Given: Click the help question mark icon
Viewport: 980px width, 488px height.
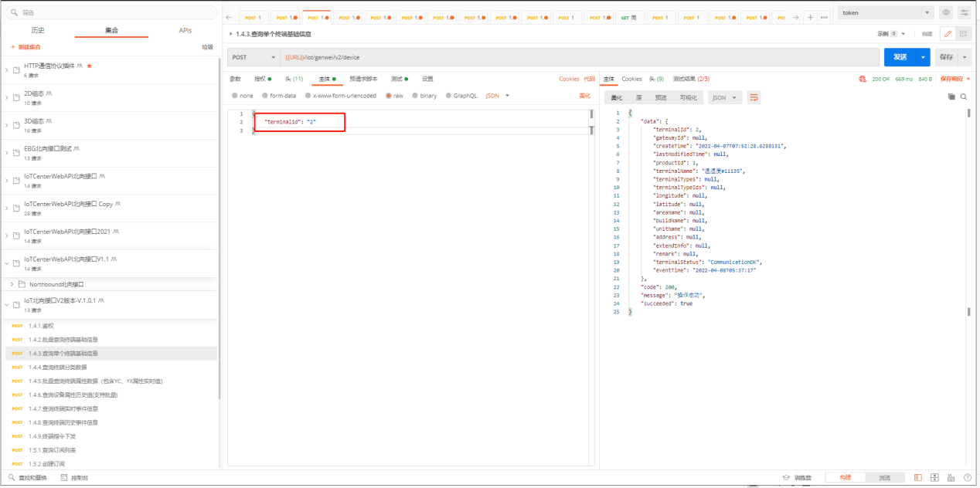Looking at the screenshot, I should point(967,478).
